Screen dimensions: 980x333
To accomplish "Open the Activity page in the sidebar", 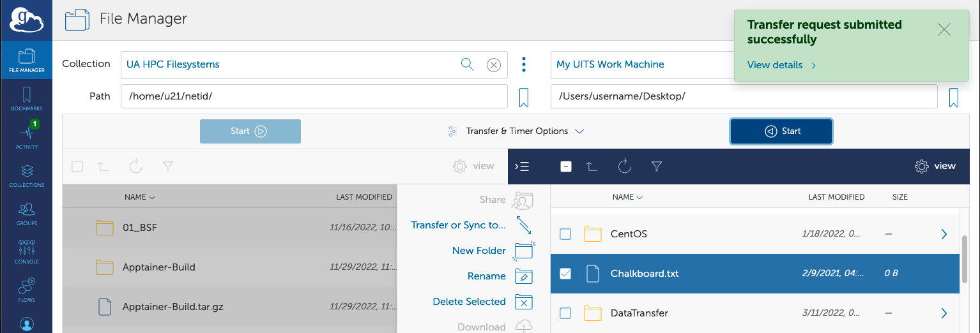I will 26,136.
